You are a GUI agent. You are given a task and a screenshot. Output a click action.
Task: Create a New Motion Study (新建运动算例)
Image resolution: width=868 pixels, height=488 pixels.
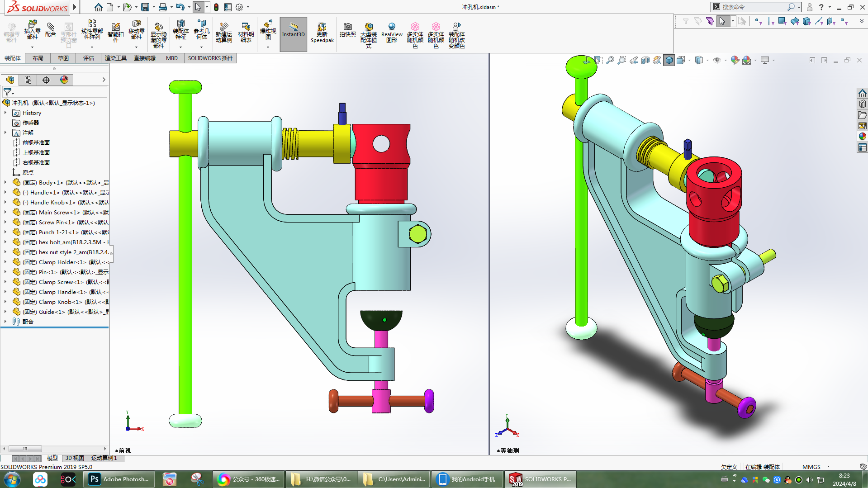pos(223,33)
